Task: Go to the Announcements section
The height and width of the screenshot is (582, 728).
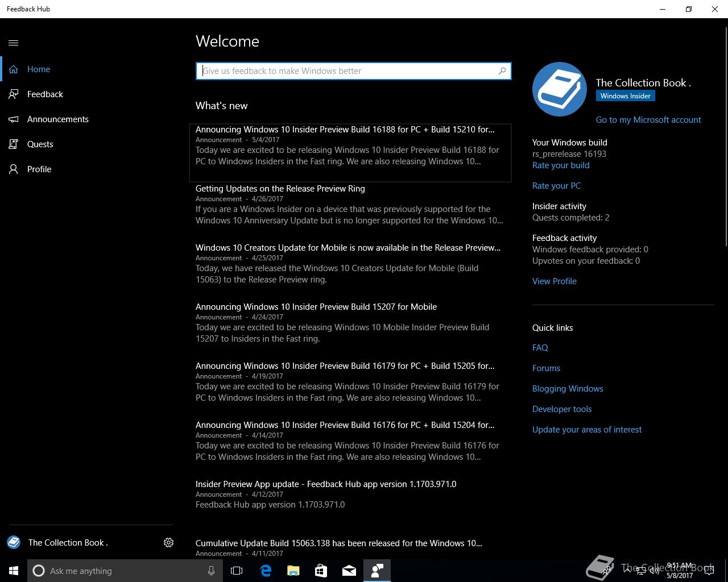Action: coord(90,119)
